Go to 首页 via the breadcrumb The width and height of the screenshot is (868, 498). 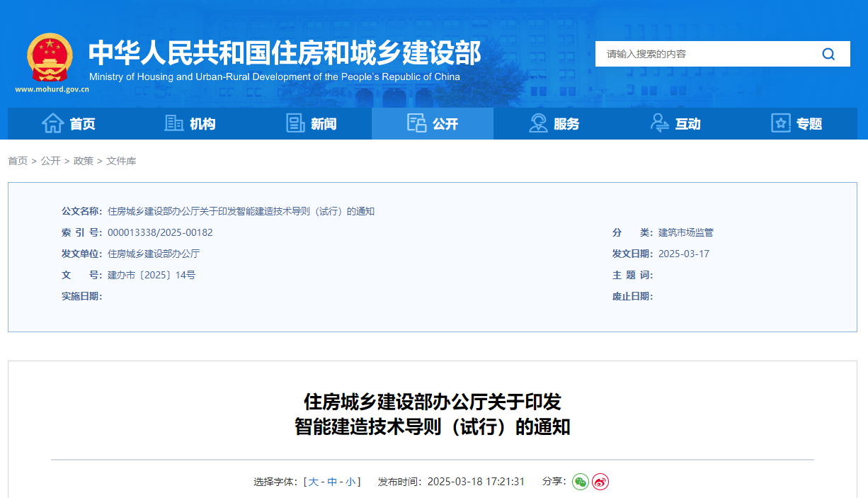(16, 161)
